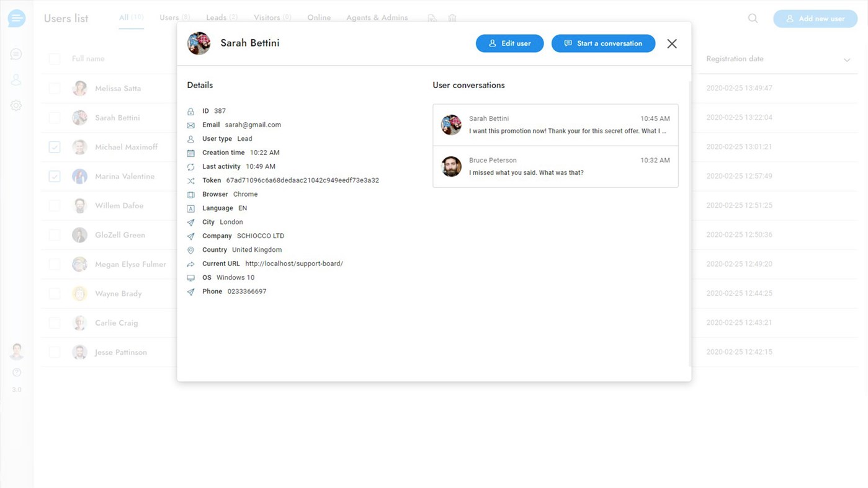
Task: Check the Willem Dafoe row checkbox
Action: pyautogui.click(x=55, y=206)
